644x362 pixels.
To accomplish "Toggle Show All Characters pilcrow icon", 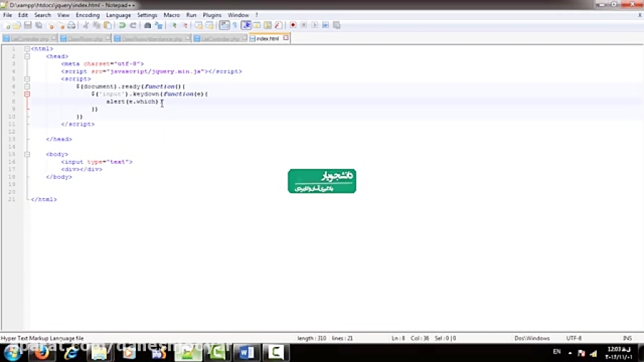I will pyautogui.click(x=235, y=26).
